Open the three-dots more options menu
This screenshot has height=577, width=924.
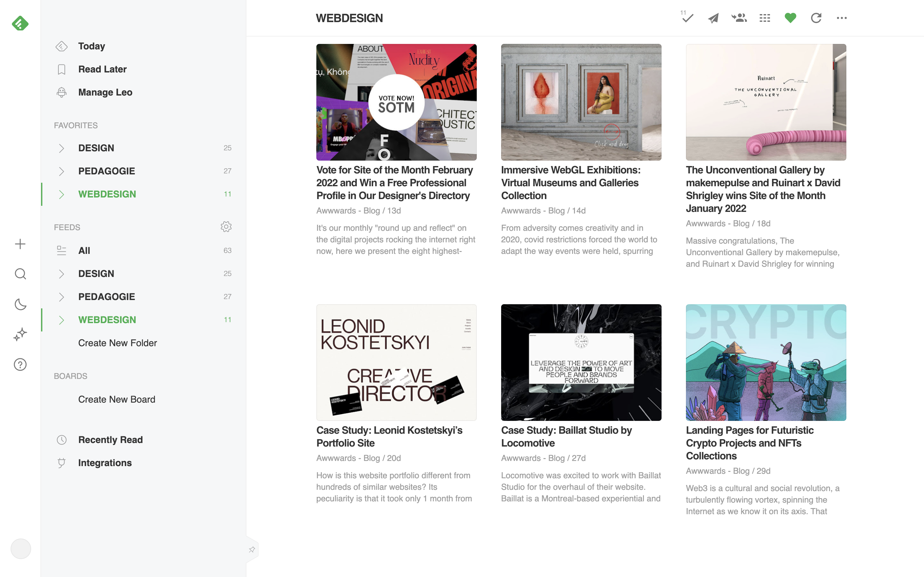click(842, 18)
